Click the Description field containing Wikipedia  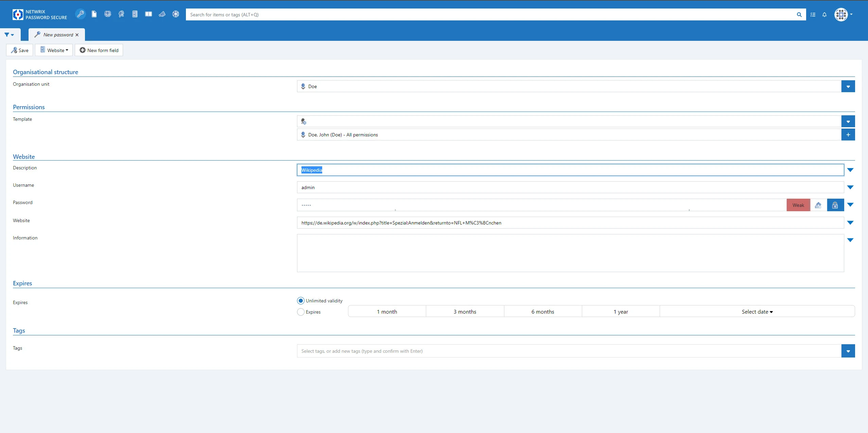tap(570, 170)
